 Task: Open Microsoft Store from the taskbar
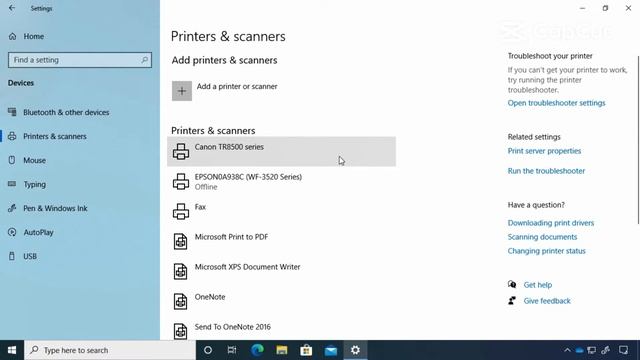pyautogui.click(x=306, y=350)
